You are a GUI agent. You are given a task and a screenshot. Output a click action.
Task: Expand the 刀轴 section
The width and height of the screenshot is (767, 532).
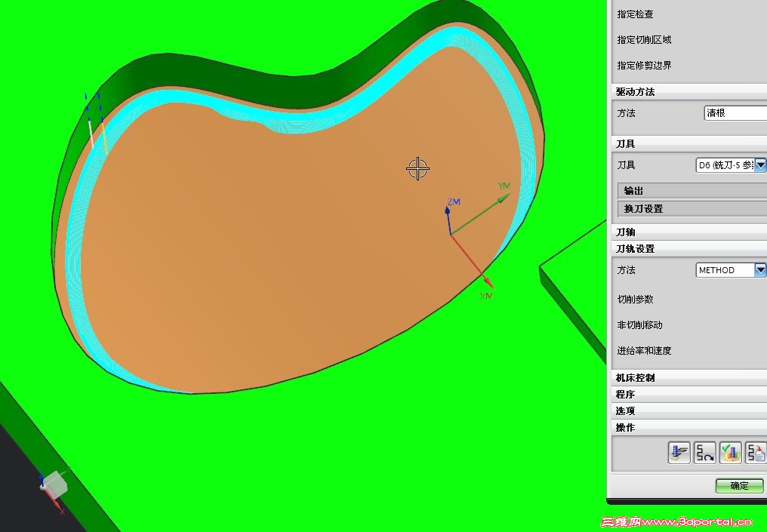pos(690,232)
